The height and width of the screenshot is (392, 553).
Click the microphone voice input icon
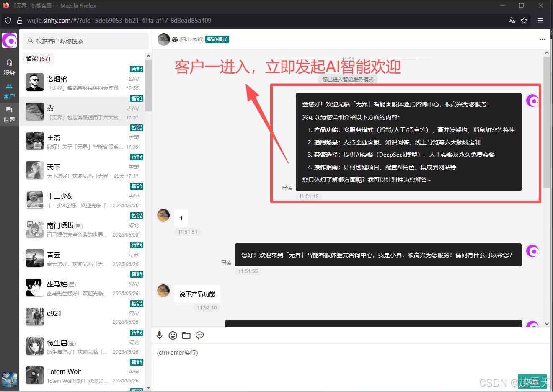[160, 335]
